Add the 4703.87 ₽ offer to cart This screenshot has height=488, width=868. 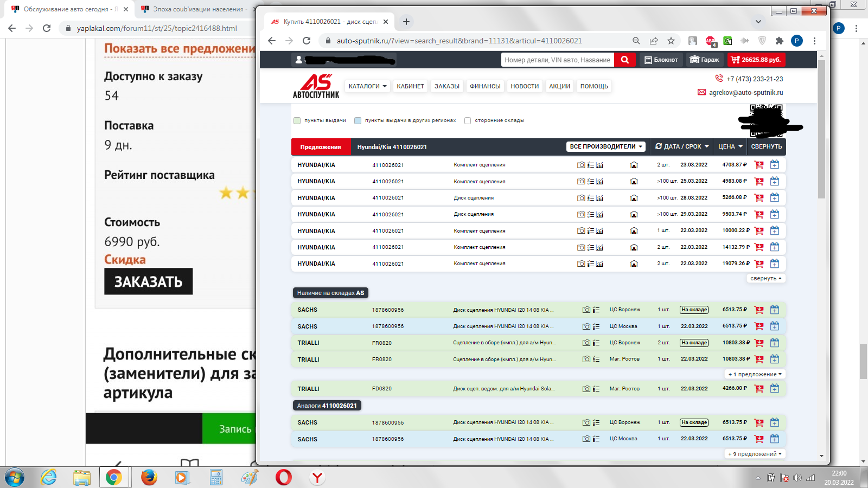(759, 165)
